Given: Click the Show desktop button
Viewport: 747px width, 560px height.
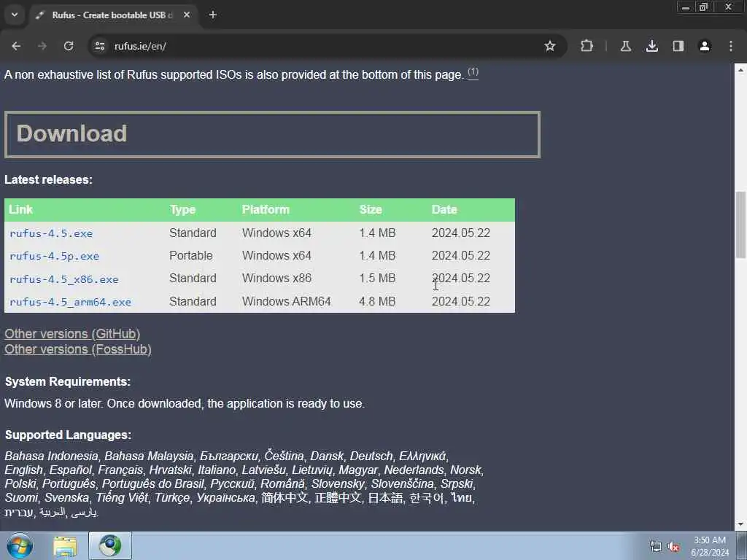Looking at the screenshot, I should coord(742,545).
